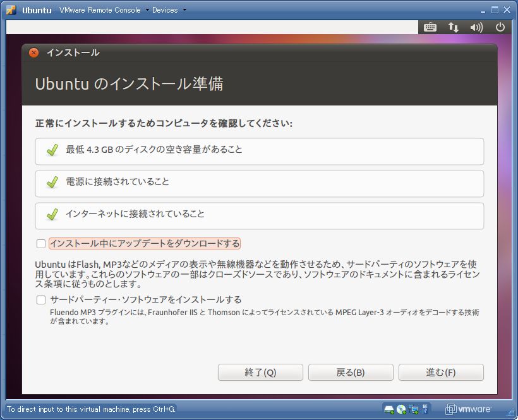Open the network up/down arrows indicator
The width and height of the screenshot is (518, 420).
click(x=454, y=27)
